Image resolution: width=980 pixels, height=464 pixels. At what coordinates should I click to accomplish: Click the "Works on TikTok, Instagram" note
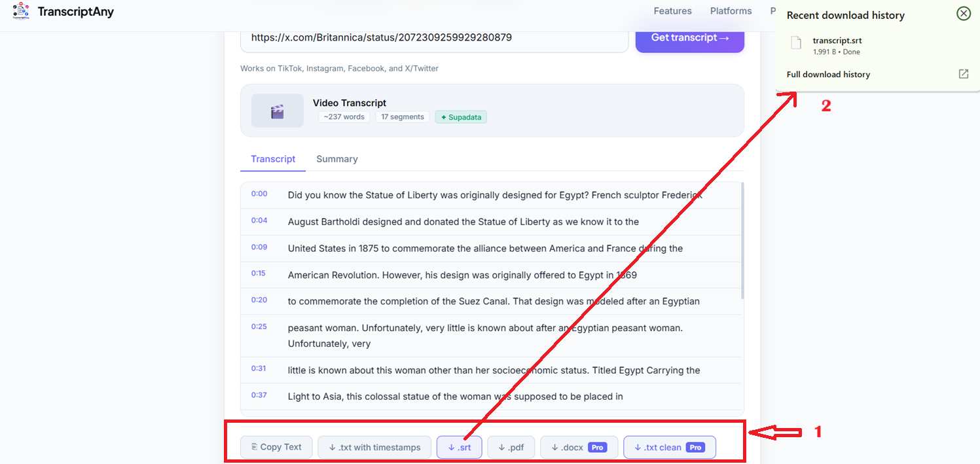[x=339, y=69]
